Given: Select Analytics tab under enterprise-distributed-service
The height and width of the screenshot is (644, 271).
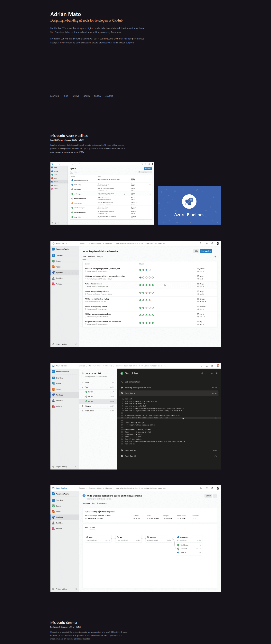Looking at the screenshot, I should point(100,256).
